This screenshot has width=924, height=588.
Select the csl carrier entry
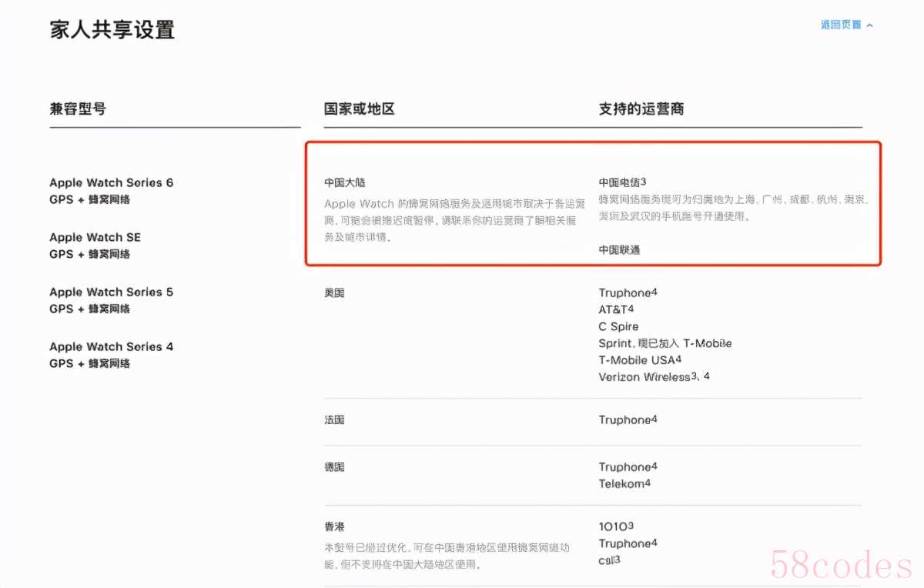click(609, 560)
